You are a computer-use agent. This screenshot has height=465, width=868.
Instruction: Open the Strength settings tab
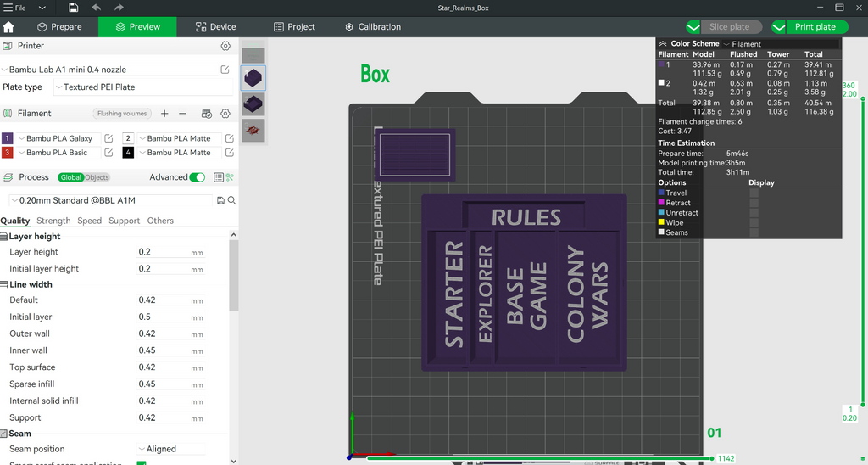[53, 221]
